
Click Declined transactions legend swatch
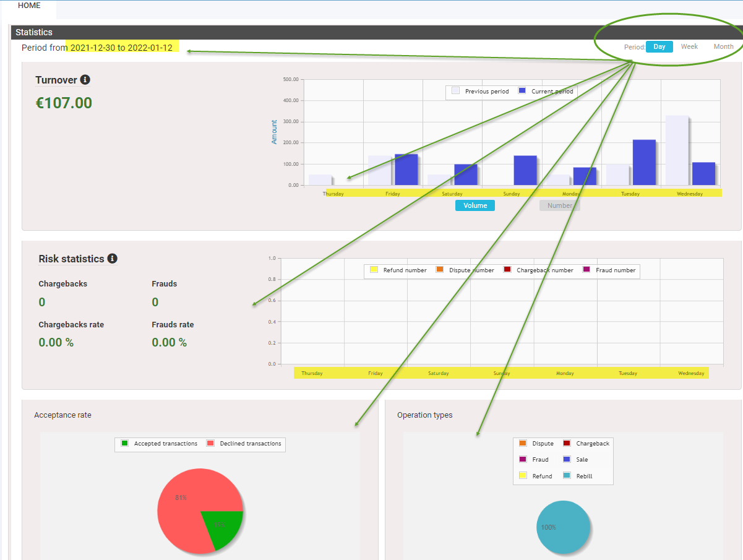(210, 443)
